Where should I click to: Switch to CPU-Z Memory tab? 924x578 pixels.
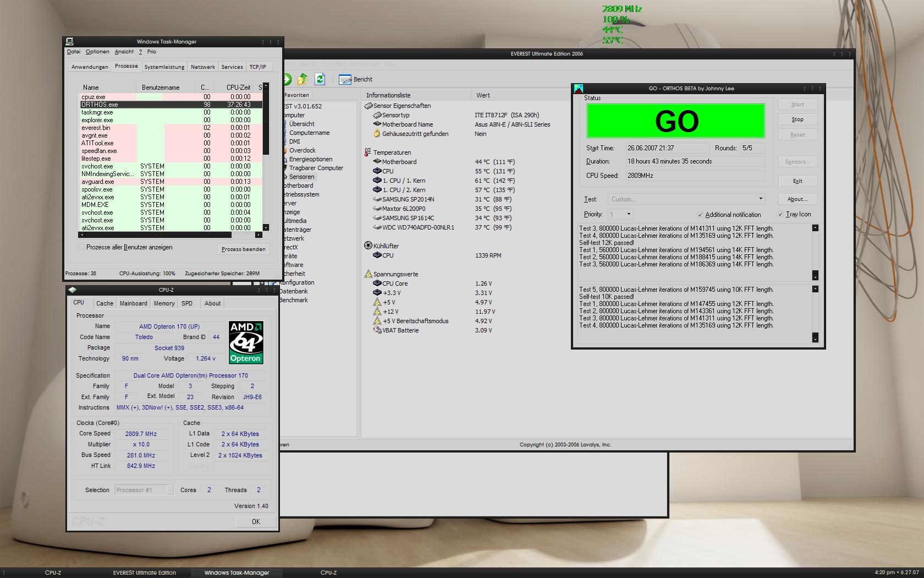pos(164,303)
